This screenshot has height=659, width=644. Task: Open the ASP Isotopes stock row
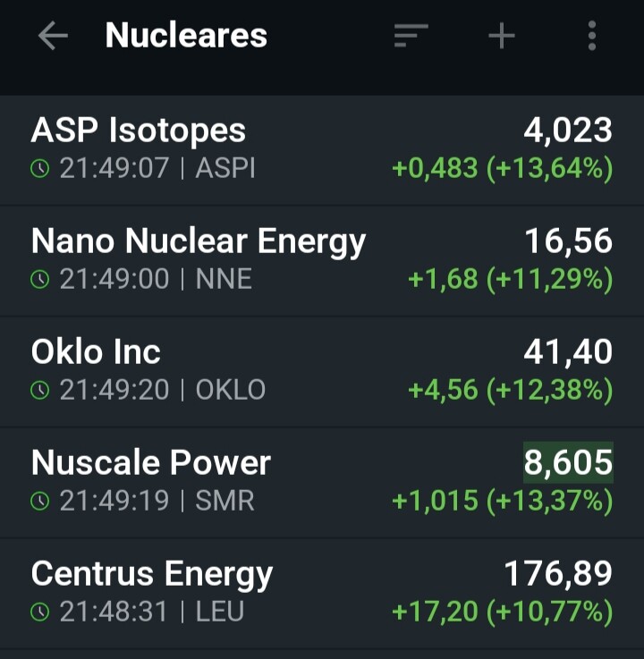[x=322, y=150]
